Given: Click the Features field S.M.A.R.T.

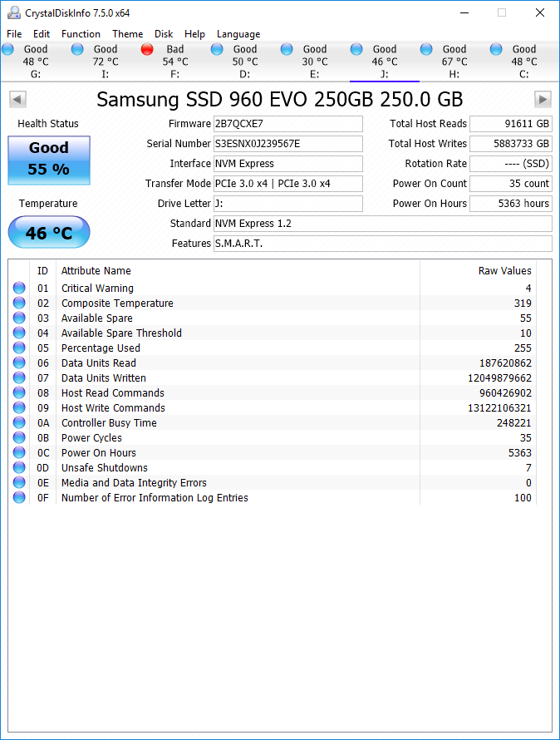Looking at the screenshot, I should (383, 244).
